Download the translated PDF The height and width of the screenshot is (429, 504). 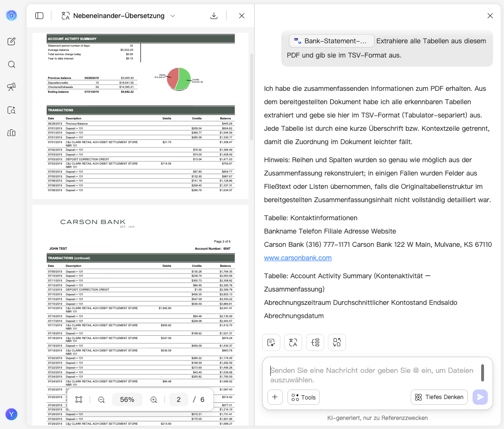214,16
